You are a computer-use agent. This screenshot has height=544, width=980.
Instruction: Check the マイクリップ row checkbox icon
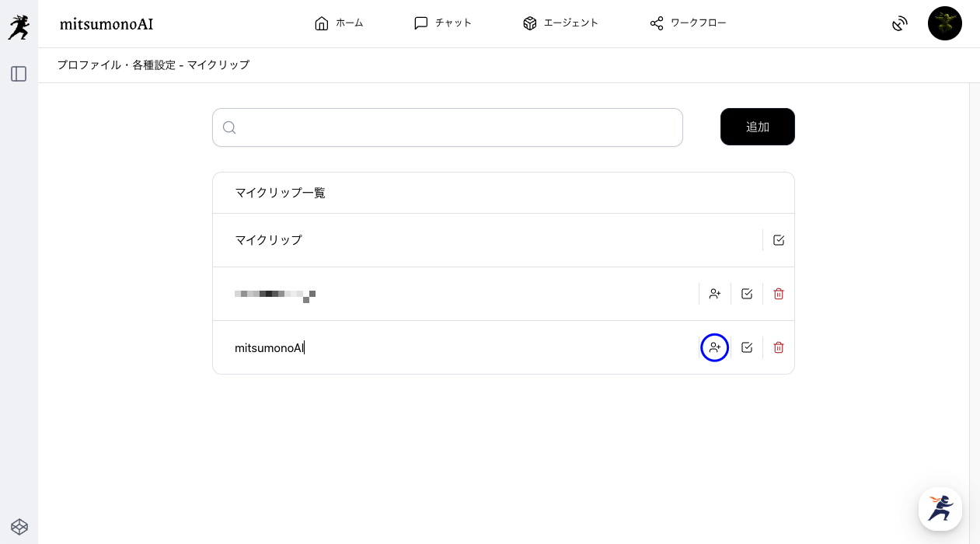point(779,240)
